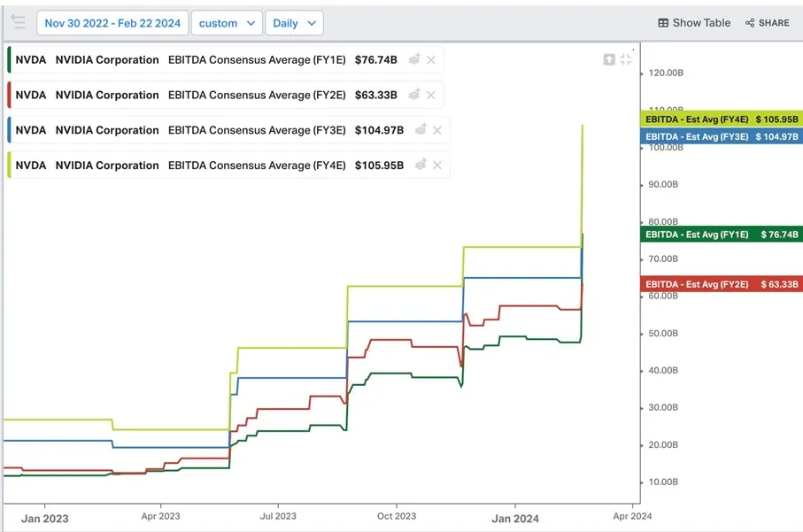
Task: Collapse the sidebar using the top-left menu icon
Action: [18, 22]
